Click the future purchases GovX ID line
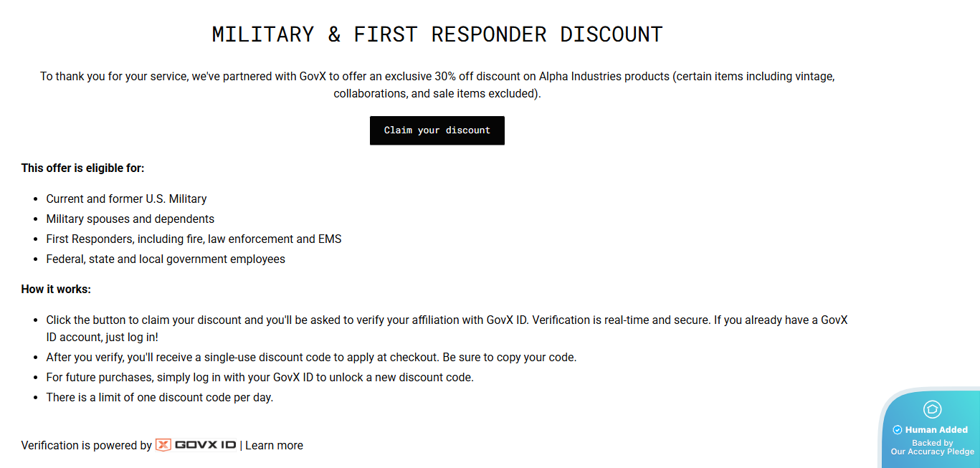 coord(260,377)
